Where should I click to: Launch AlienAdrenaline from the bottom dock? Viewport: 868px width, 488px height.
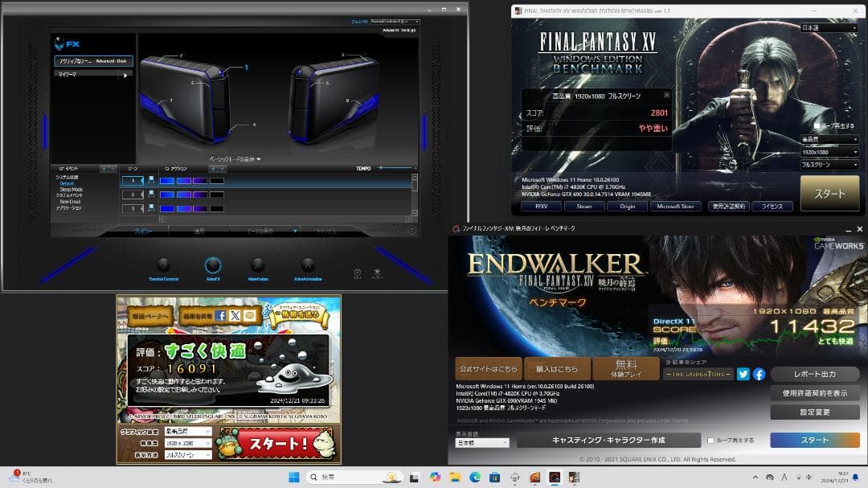307,266
